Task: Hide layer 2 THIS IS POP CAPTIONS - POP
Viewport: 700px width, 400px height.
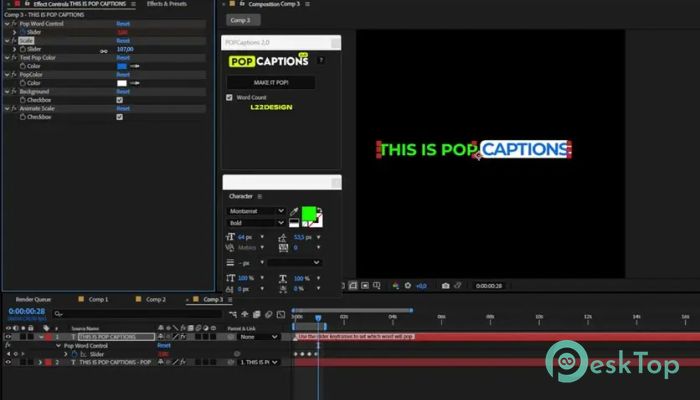Action: (8, 362)
